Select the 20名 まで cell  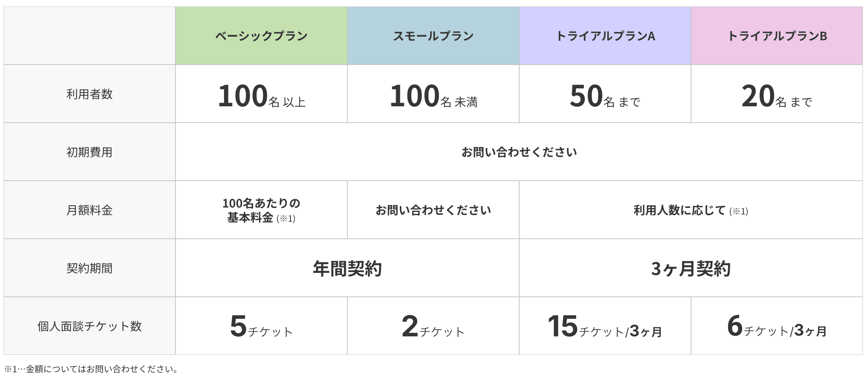pyautogui.click(x=777, y=94)
